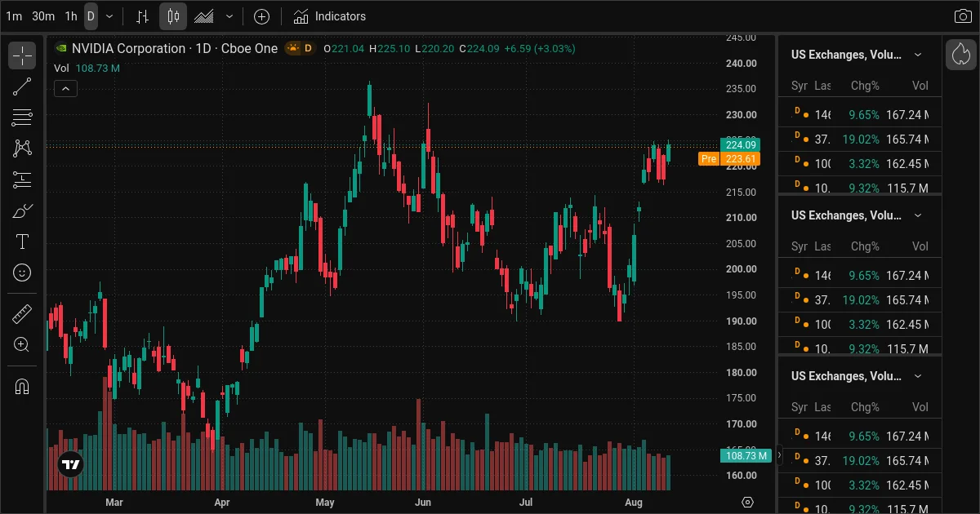
Task: Switch chart style to candles
Action: pos(172,16)
